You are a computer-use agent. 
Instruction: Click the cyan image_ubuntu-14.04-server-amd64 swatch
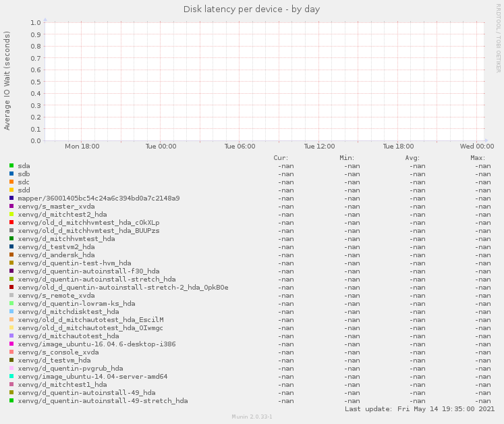tap(11, 376)
